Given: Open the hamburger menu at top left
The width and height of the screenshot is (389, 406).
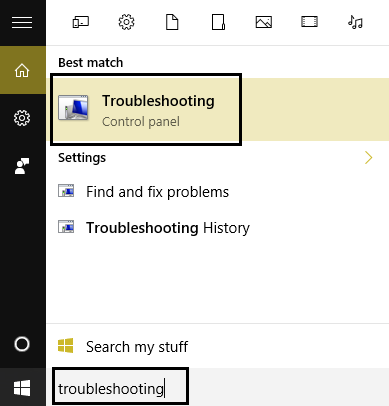Looking at the screenshot, I should 22,23.
